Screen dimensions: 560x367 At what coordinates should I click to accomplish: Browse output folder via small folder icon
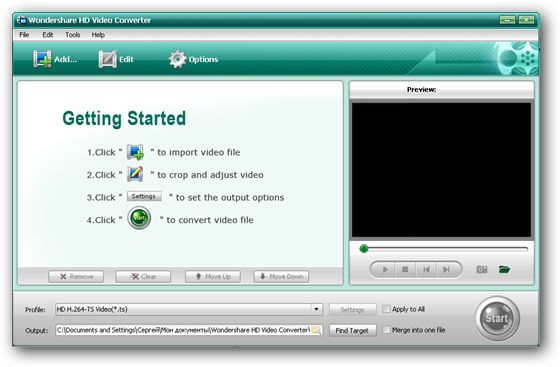tap(316, 330)
